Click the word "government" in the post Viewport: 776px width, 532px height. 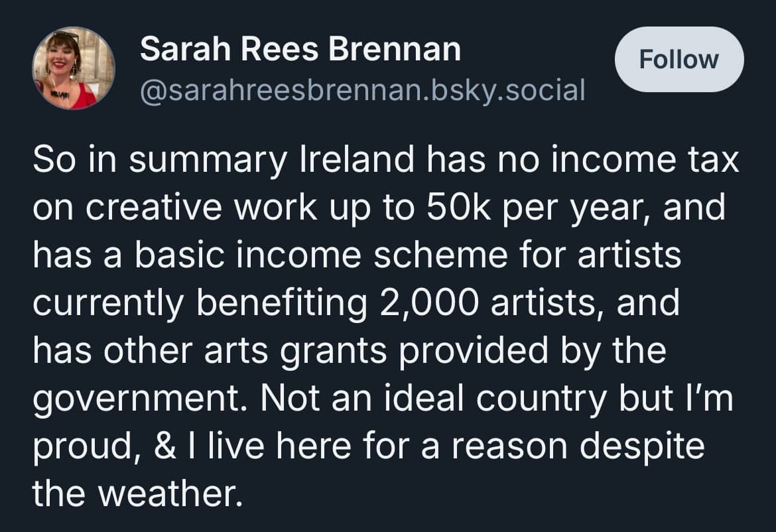(x=141, y=397)
